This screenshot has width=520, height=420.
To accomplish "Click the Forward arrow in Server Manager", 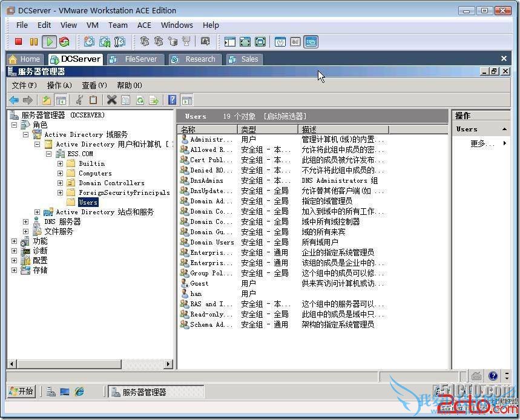I will click(27, 100).
